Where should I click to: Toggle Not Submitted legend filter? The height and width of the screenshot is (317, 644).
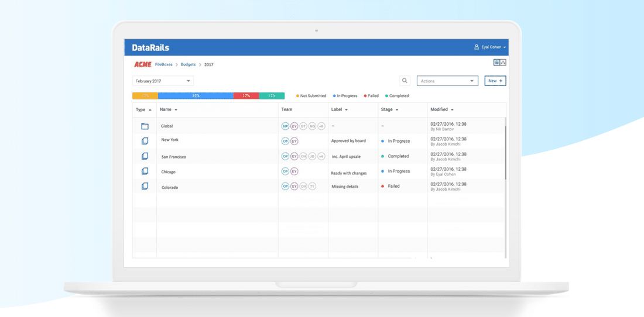tap(311, 96)
